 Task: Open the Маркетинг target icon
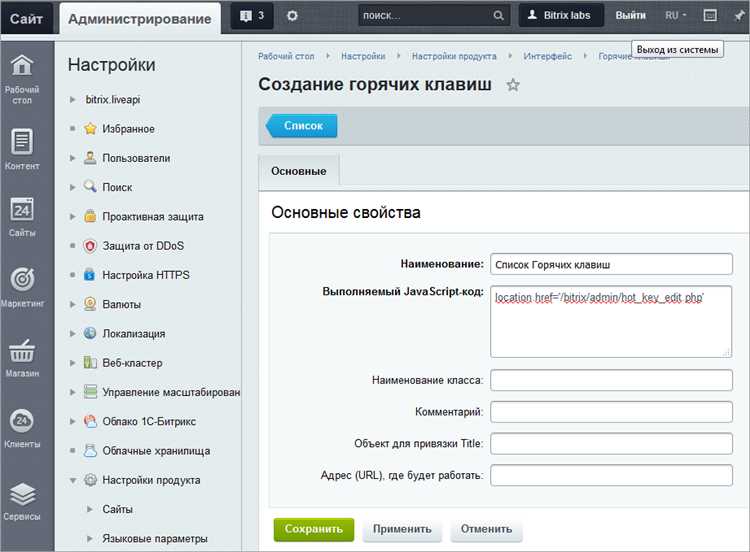click(22, 279)
